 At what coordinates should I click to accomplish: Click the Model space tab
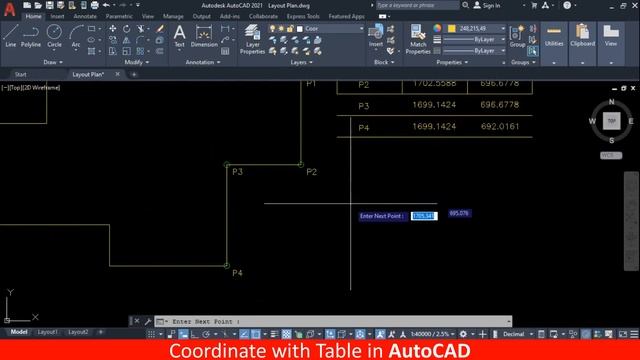click(x=19, y=332)
